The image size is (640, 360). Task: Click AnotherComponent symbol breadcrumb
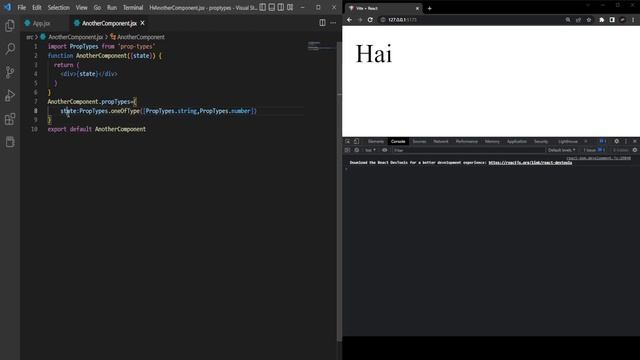pyautogui.click(x=140, y=37)
